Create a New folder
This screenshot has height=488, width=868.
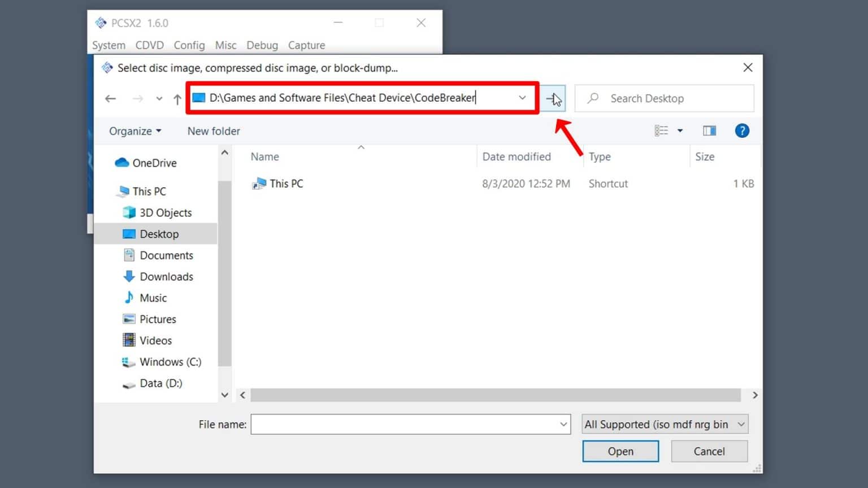214,131
